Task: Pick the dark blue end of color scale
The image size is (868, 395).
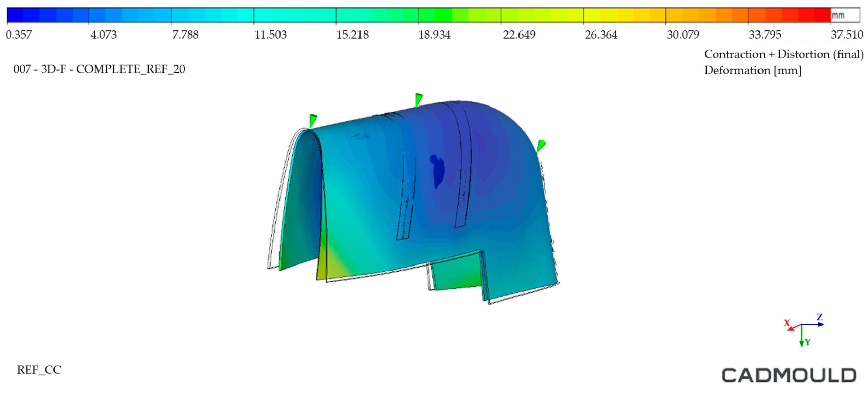Action: pyautogui.click(x=15, y=16)
